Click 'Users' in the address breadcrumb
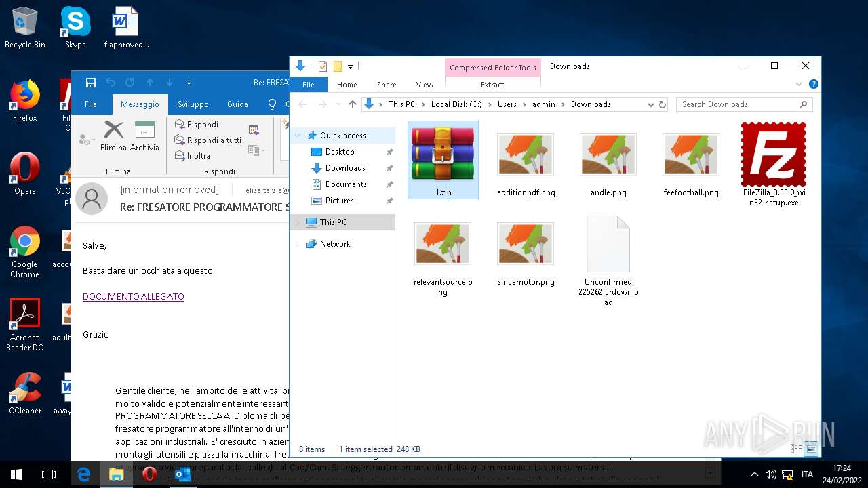 click(507, 104)
